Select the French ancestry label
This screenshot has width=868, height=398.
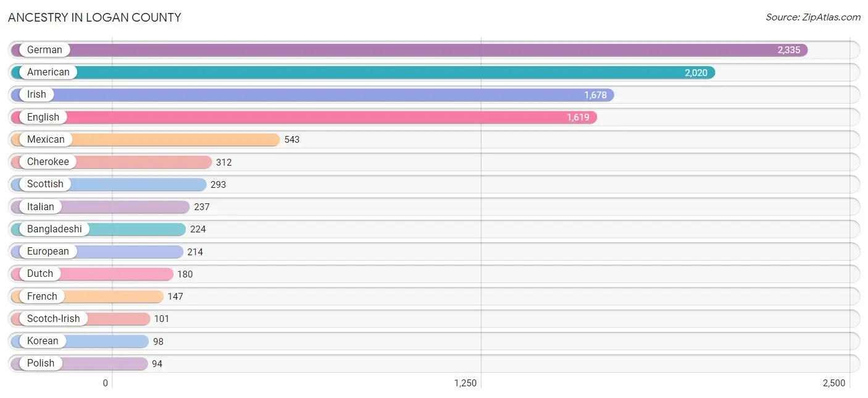tap(42, 297)
